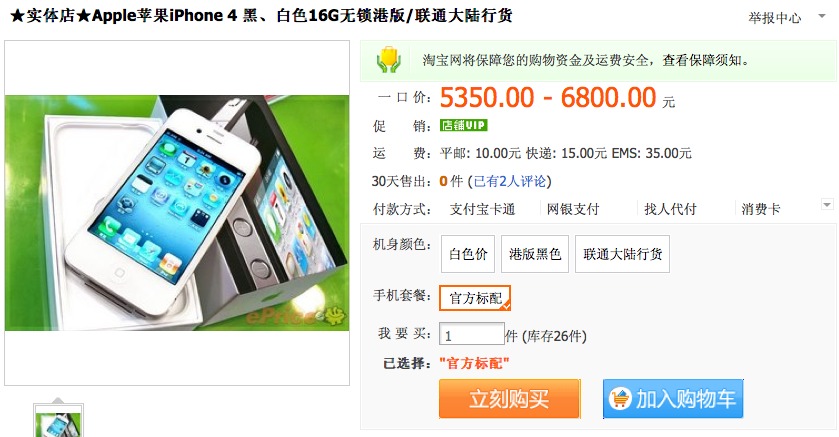Open the dropdown arrow beside 举报中心
Image resolution: width=839 pixels, height=437 pixels.
[x=821, y=17]
